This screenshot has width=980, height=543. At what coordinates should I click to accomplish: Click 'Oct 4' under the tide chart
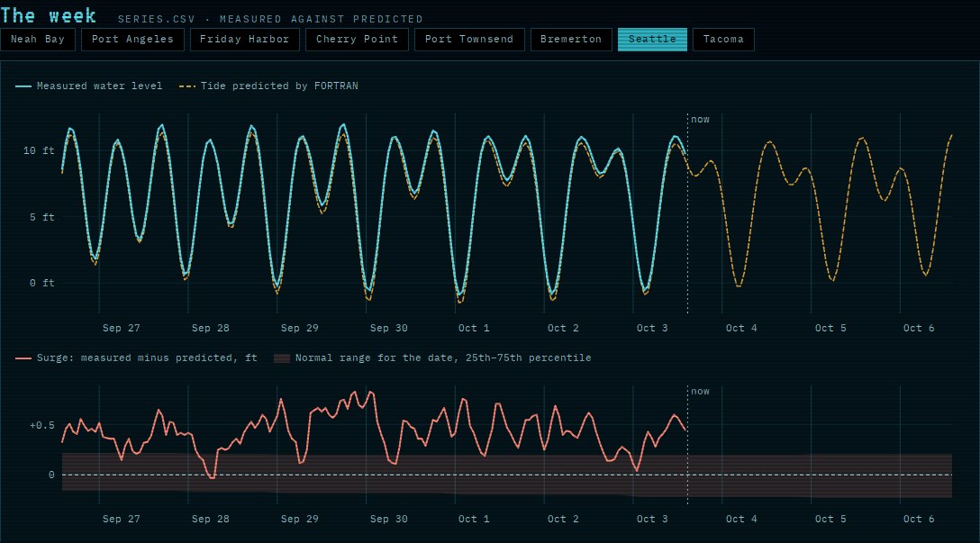(741, 328)
